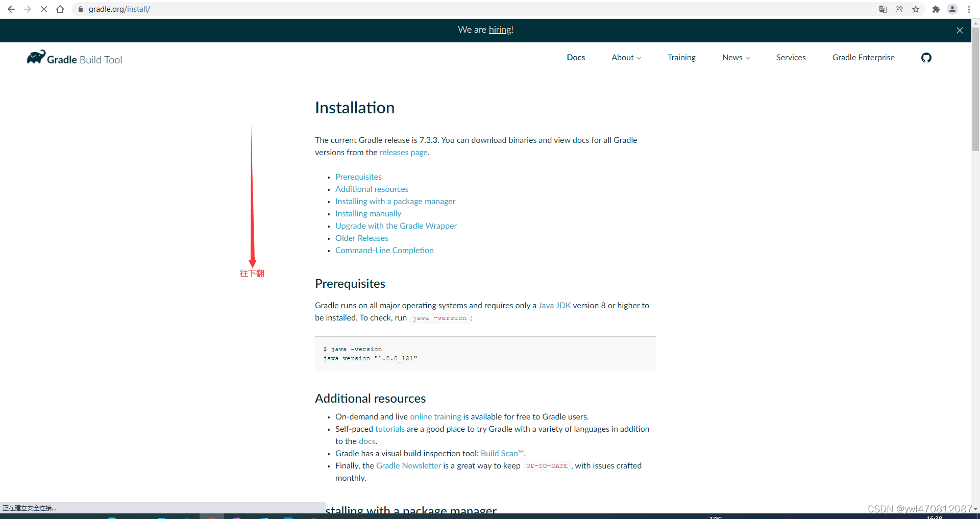Screen dimensions: 980x519
Task: Open Gradle Enterprise page
Action: (x=863, y=58)
